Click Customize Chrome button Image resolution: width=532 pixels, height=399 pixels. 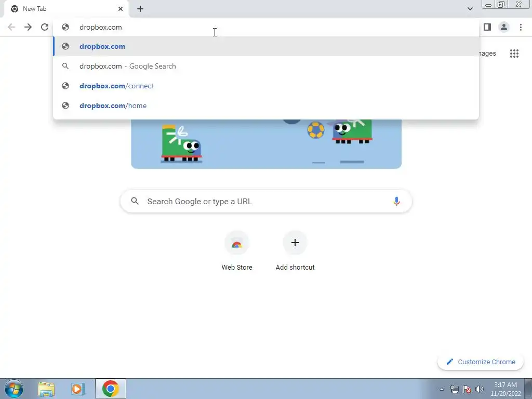(x=481, y=362)
